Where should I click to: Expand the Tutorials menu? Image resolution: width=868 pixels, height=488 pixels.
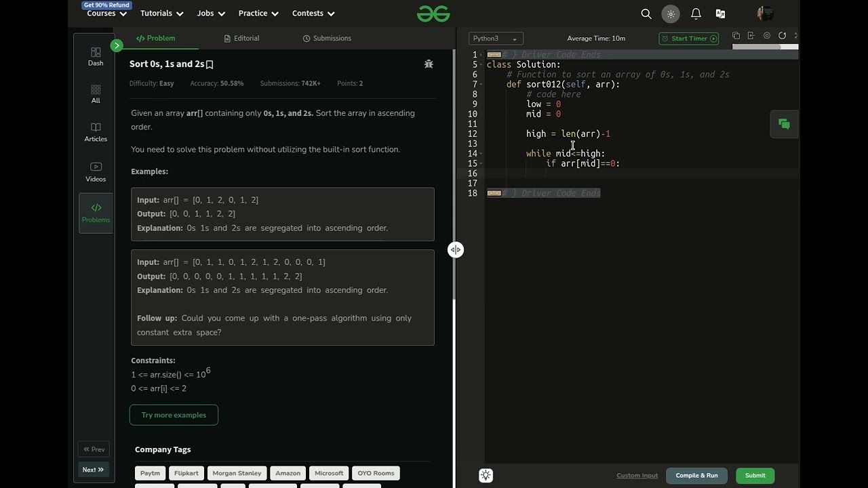click(x=161, y=14)
